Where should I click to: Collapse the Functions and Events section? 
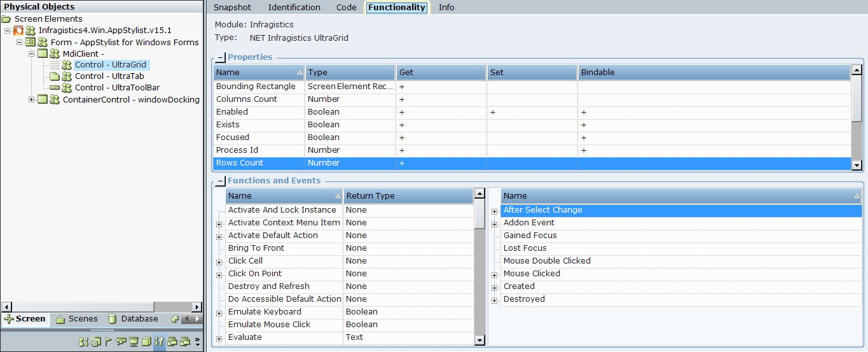[x=220, y=181]
